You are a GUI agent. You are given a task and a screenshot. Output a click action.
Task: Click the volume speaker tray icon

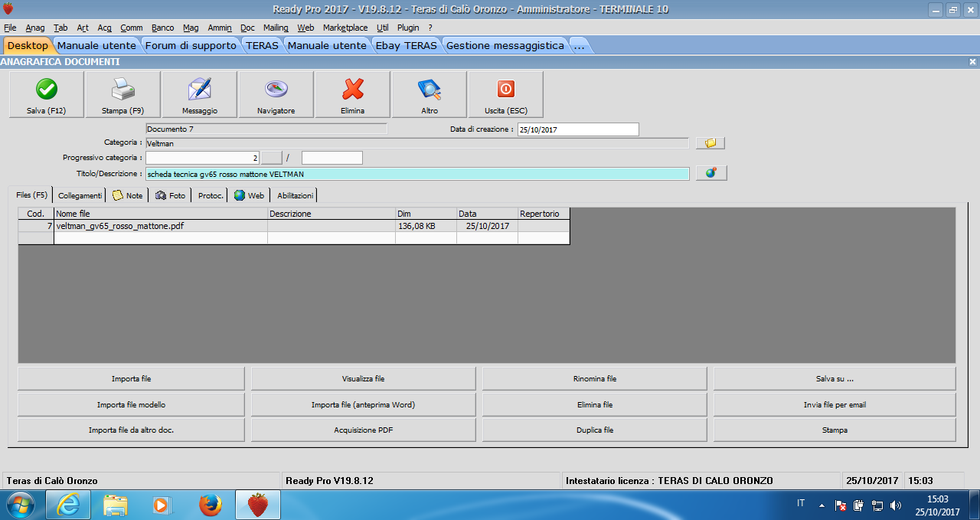click(896, 505)
